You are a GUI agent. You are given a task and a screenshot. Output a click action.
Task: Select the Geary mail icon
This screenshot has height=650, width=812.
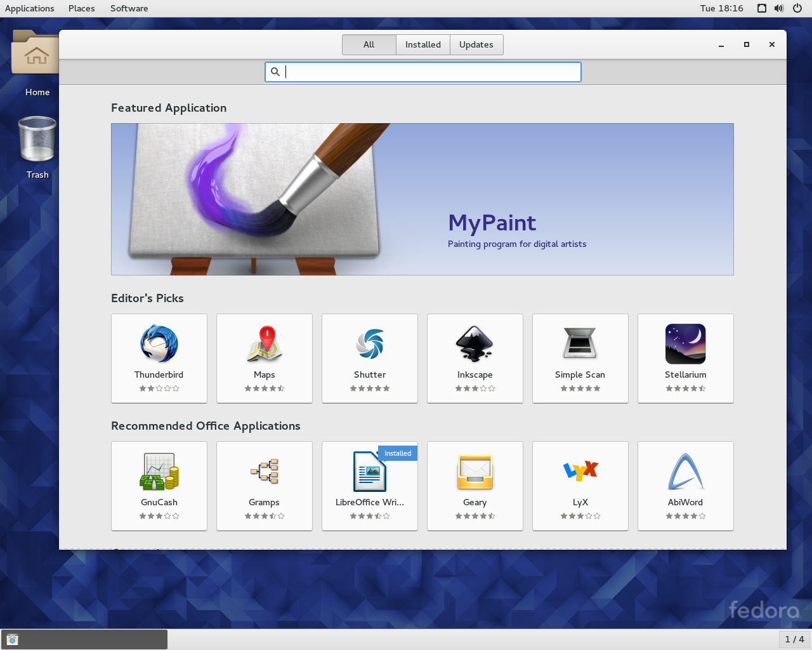pos(475,472)
